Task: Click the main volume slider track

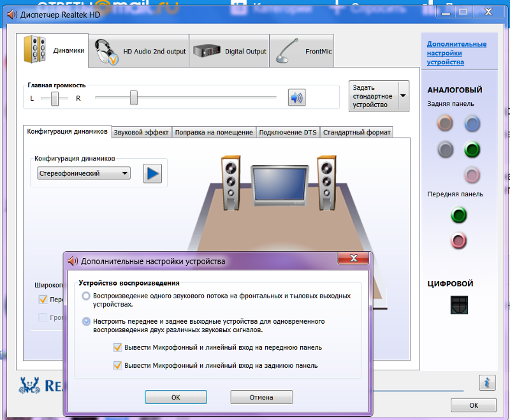Action: pos(186,98)
